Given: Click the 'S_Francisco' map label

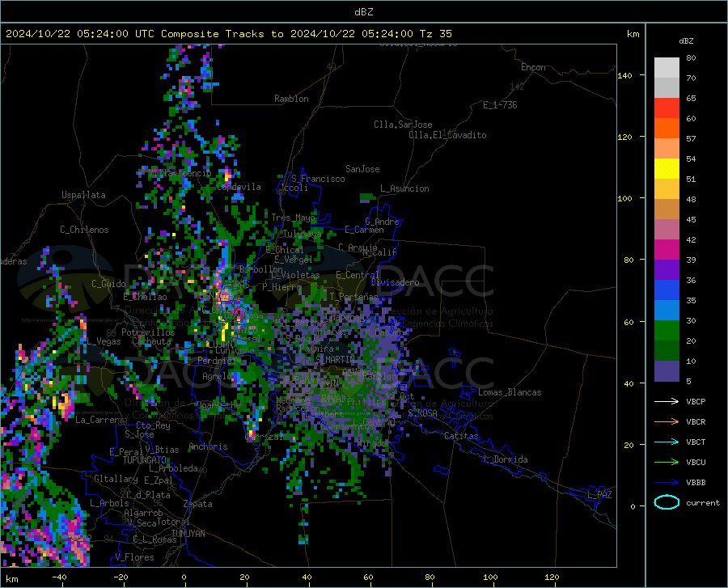Looking at the screenshot, I should click(x=318, y=179).
